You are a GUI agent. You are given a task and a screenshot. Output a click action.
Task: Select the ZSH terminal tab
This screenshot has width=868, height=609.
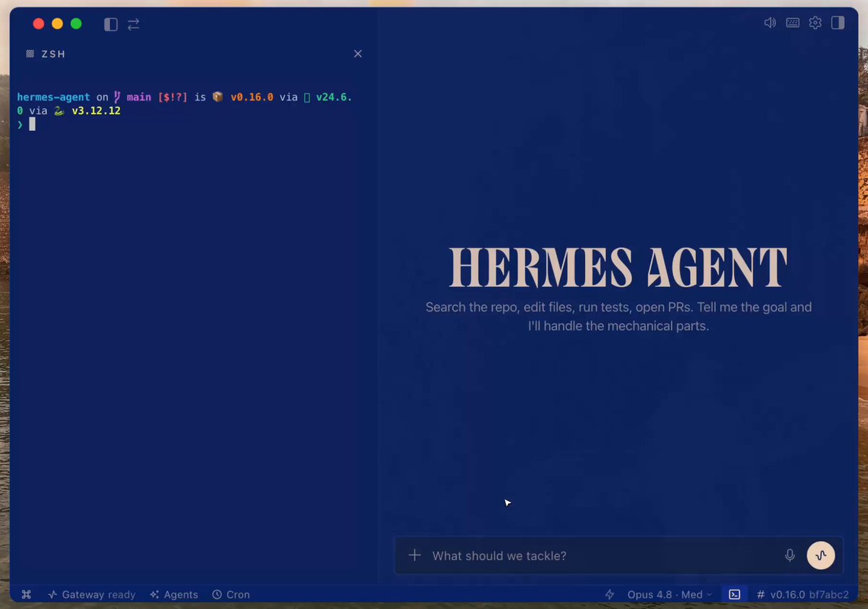[x=46, y=54]
